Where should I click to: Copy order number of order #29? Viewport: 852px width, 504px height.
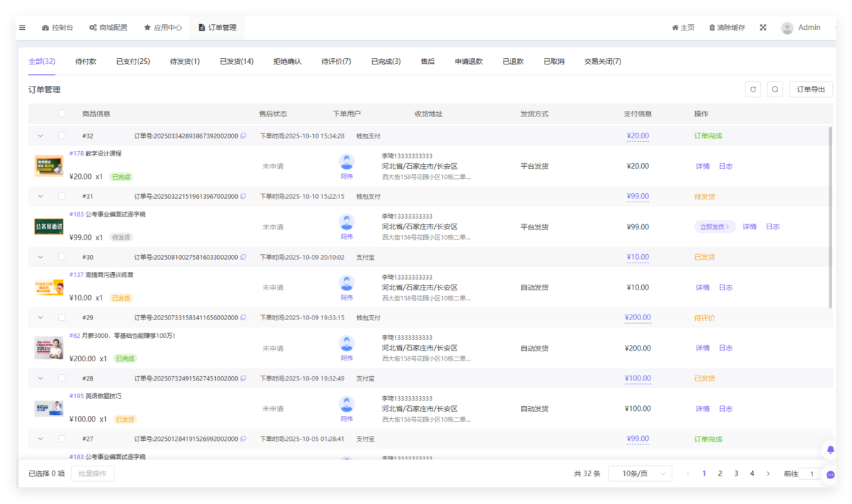pyautogui.click(x=243, y=318)
